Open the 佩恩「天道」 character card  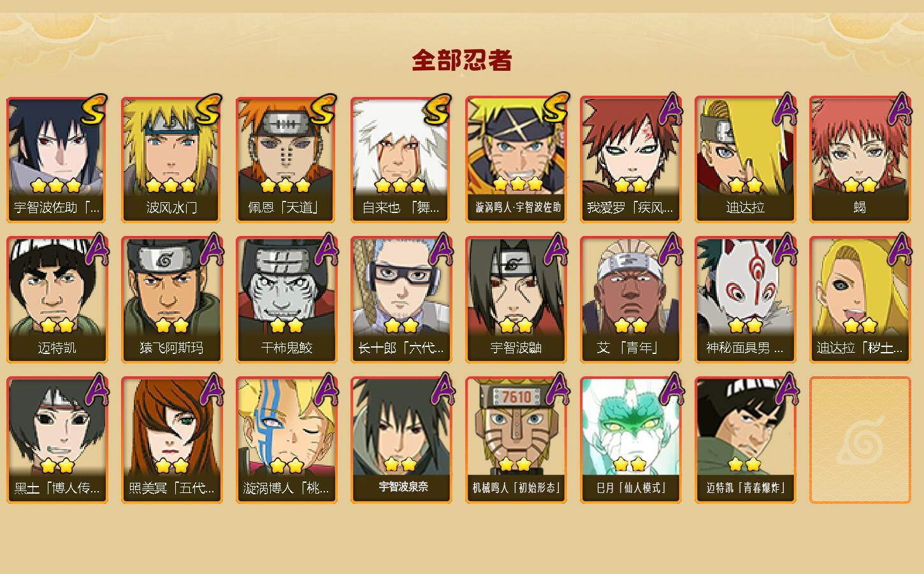286,159
